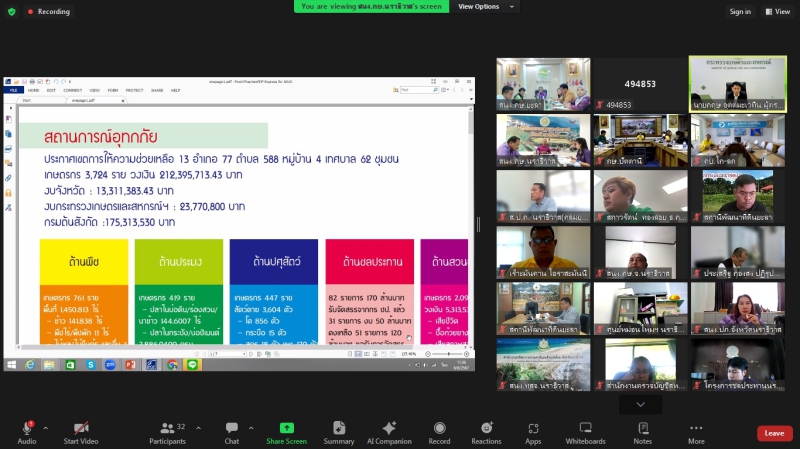Toggle meeting Record button

(x=439, y=428)
